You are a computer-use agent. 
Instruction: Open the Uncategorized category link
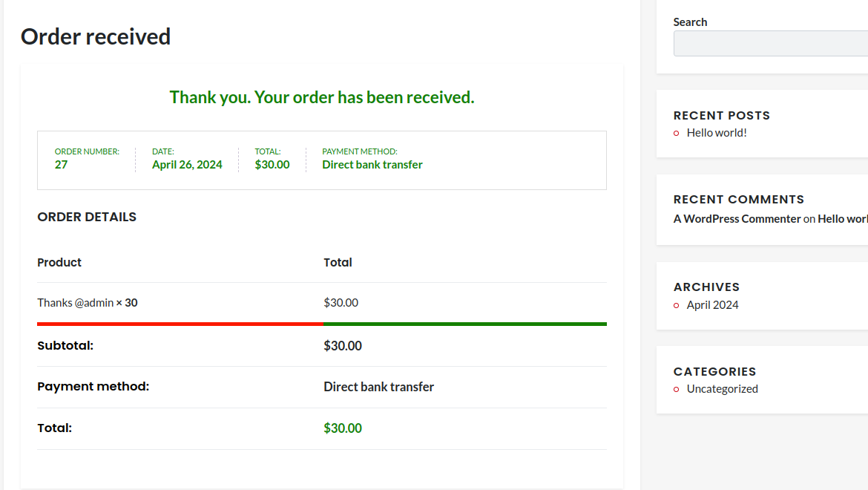722,389
